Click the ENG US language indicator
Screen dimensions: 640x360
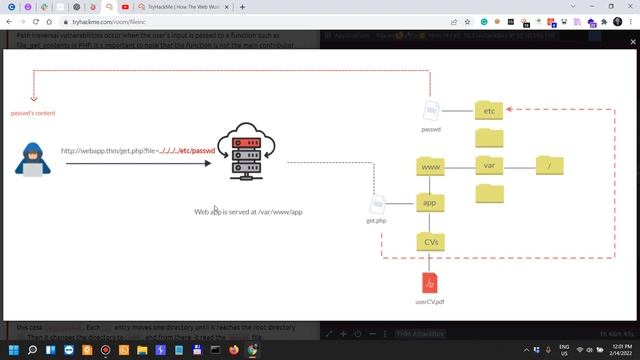[x=564, y=350]
